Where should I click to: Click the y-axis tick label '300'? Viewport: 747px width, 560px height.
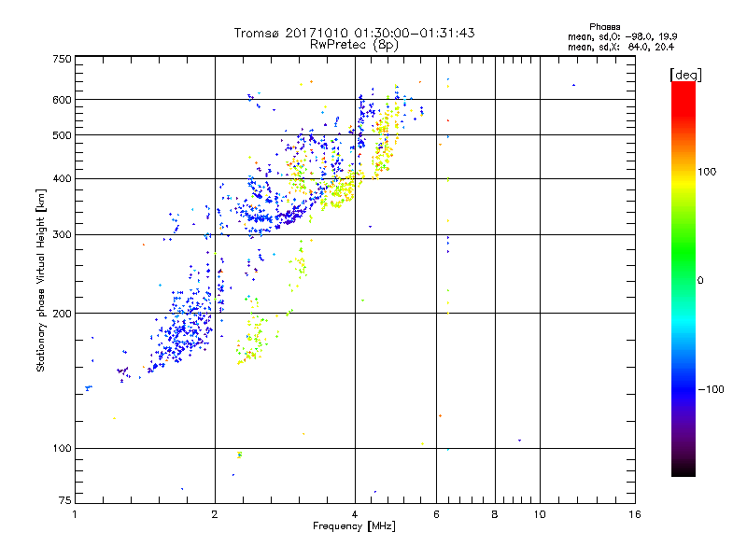62,235
